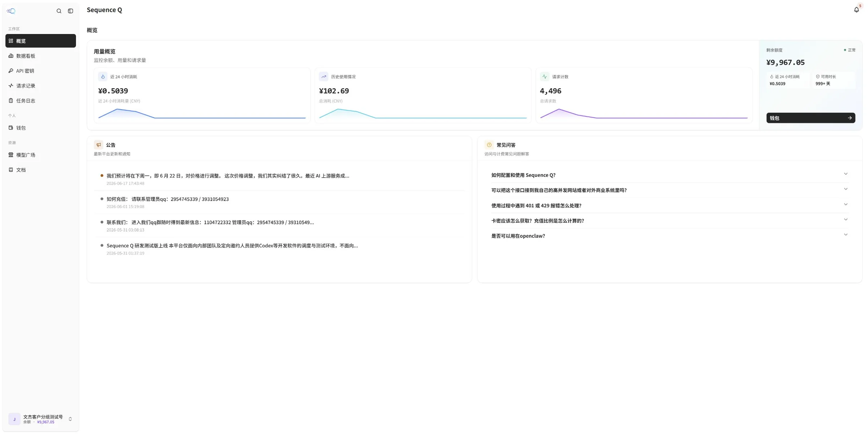The image size is (868, 434).
Task: Expand FAQ 卡密应该怎么获取
Action: (x=669, y=221)
